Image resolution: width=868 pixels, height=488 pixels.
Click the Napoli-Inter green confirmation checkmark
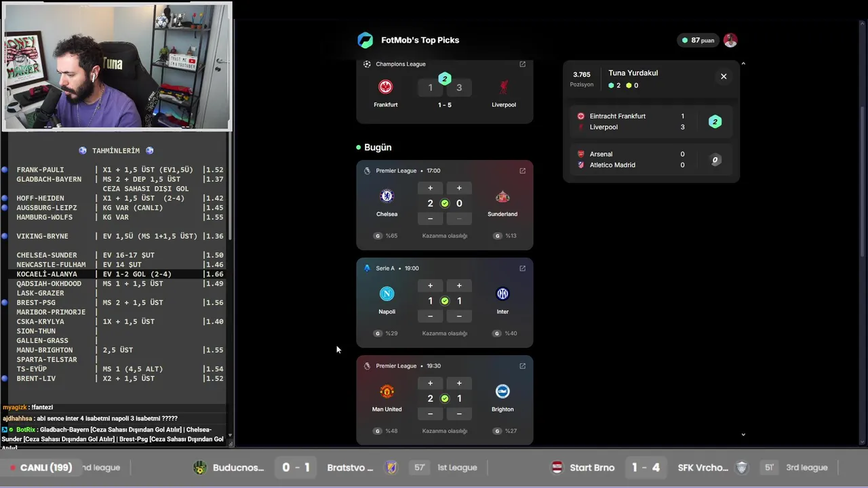[x=445, y=301]
